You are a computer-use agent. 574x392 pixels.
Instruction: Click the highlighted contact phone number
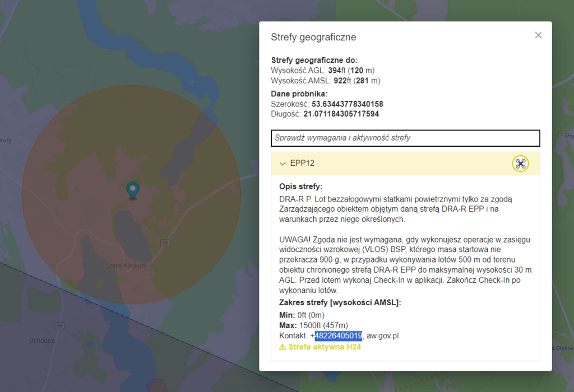coord(338,335)
